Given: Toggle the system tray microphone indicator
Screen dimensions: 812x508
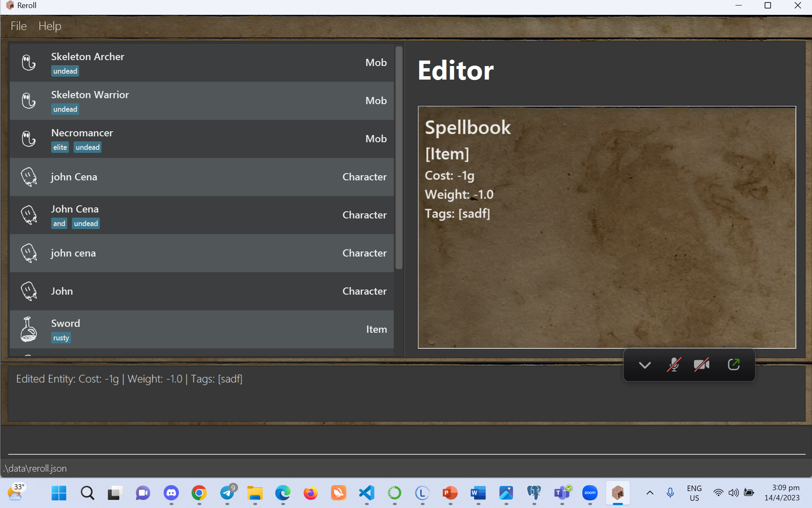Looking at the screenshot, I should pyautogui.click(x=670, y=493).
